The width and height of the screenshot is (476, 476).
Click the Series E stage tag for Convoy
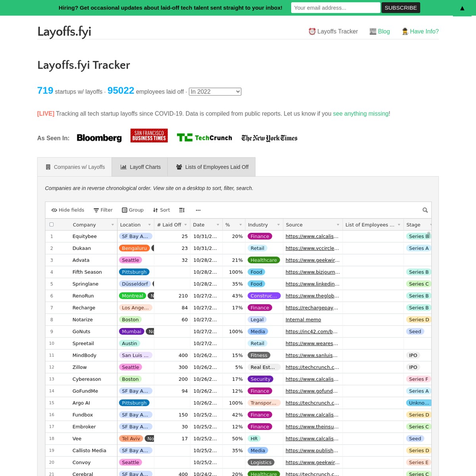418,463
